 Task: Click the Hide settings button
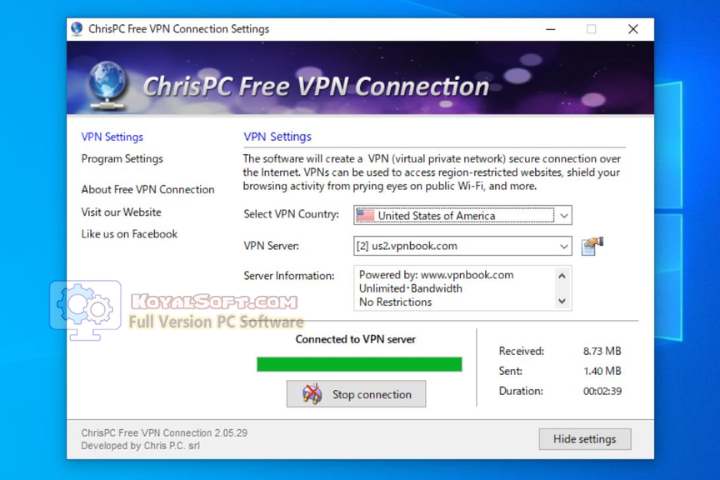[x=585, y=439]
